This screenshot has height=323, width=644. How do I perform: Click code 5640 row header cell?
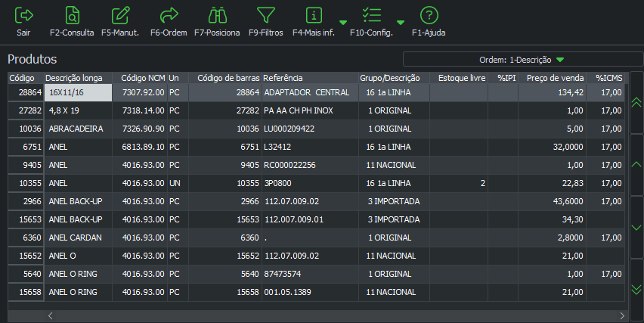(26, 274)
